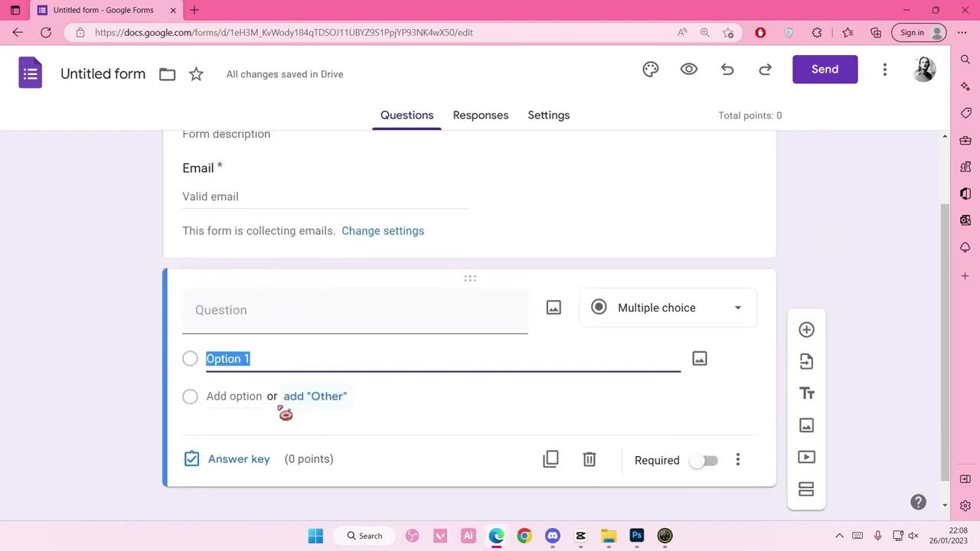980x551 pixels.
Task: Click the Total points: 0 text
Action: tap(750, 116)
